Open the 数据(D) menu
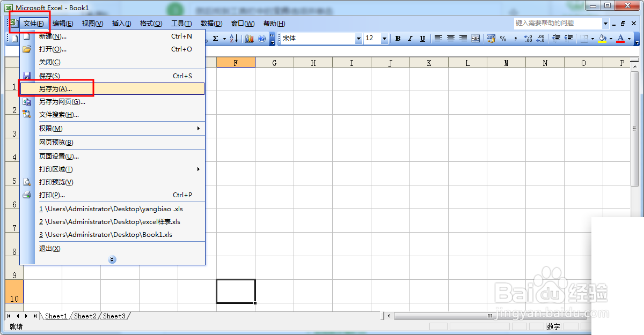Viewport: 644px width, 335px height. pyautogui.click(x=211, y=24)
